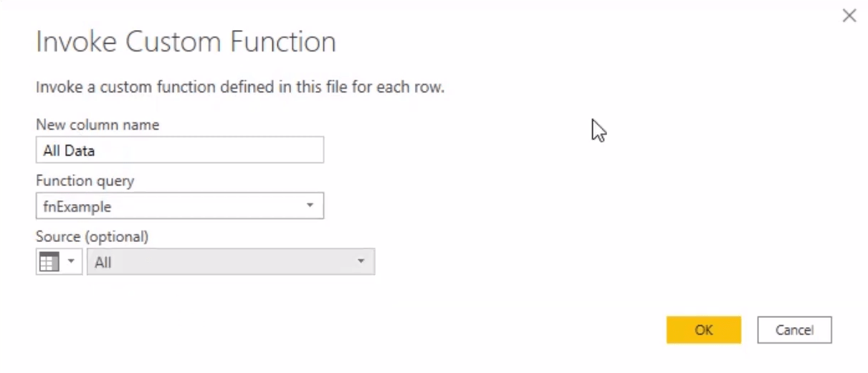
Task: Close the Invoke Custom Function dialog
Action: pyautogui.click(x=849, y=16)
